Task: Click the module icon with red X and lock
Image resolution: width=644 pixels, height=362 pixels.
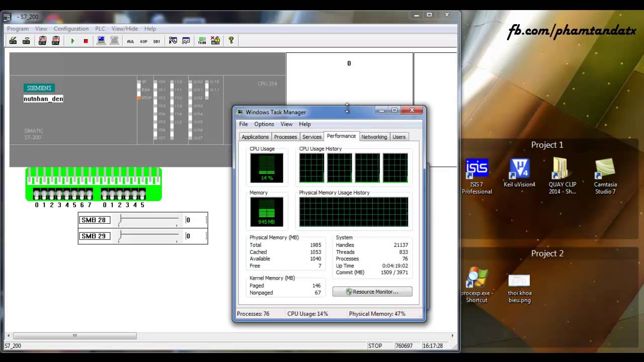Action: click(215, 41)
